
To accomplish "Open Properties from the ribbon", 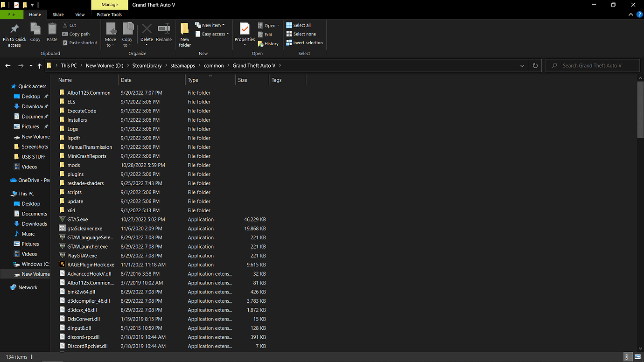I will 245,34.
